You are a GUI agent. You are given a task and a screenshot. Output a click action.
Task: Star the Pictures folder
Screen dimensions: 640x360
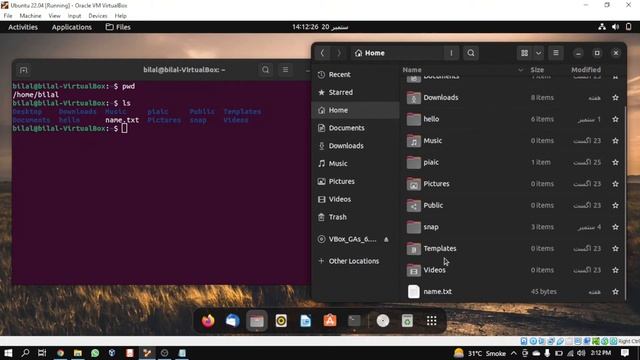point(616,184)
